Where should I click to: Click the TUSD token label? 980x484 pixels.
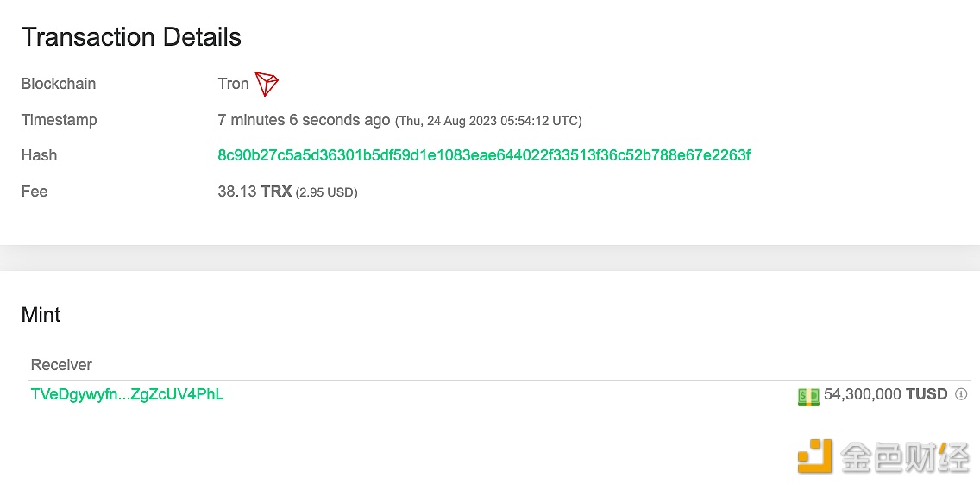tap(927, 394)
